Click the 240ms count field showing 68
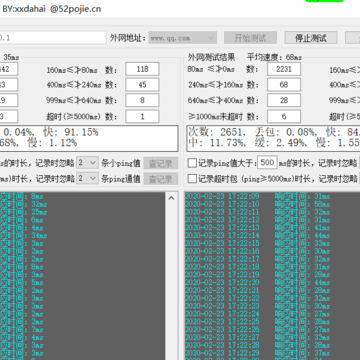This screenshot has height=360, width=360. pos(284,85)
